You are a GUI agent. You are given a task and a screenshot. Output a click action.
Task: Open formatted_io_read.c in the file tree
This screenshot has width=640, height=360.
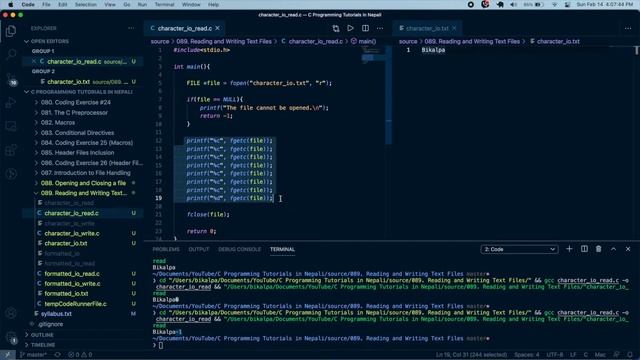[72, 273]
